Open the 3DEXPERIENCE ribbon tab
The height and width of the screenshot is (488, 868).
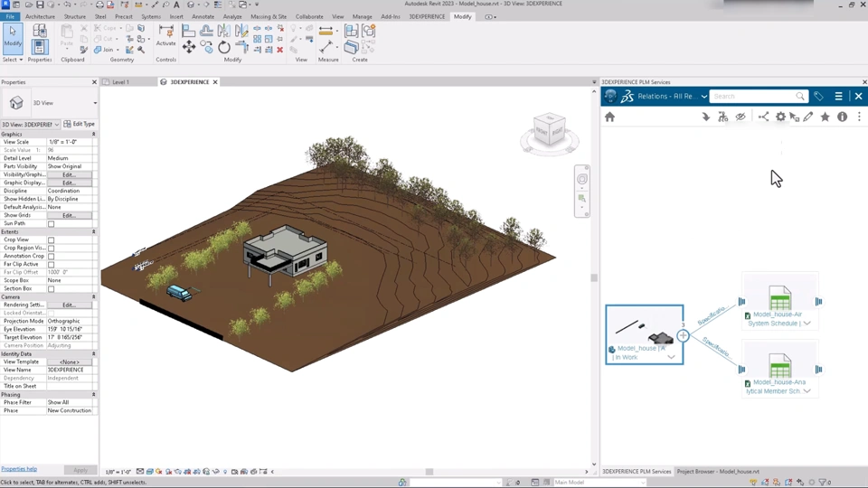point(427,16)
